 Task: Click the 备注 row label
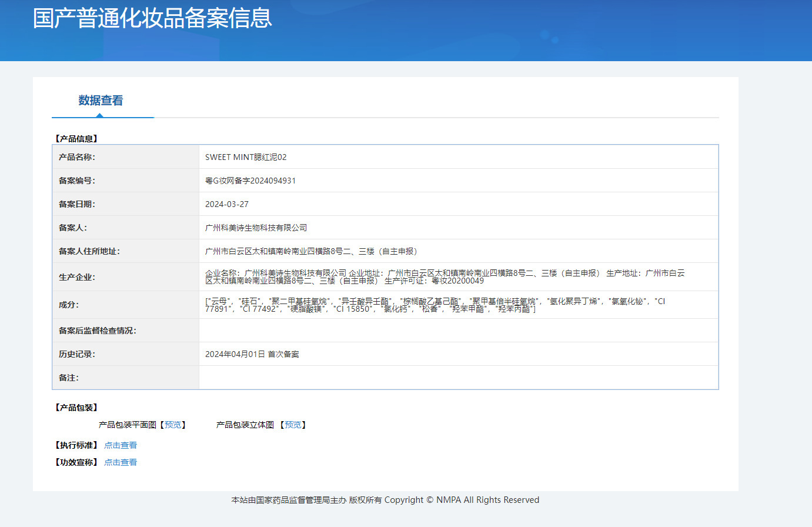(69, 378)
